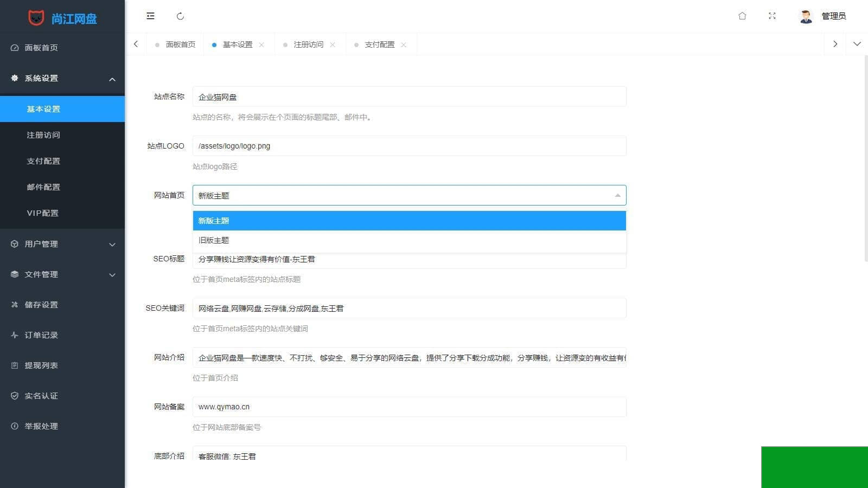Switch to the 面板首页 tab
The image size is (868, 488).
(x=175, y=44)
